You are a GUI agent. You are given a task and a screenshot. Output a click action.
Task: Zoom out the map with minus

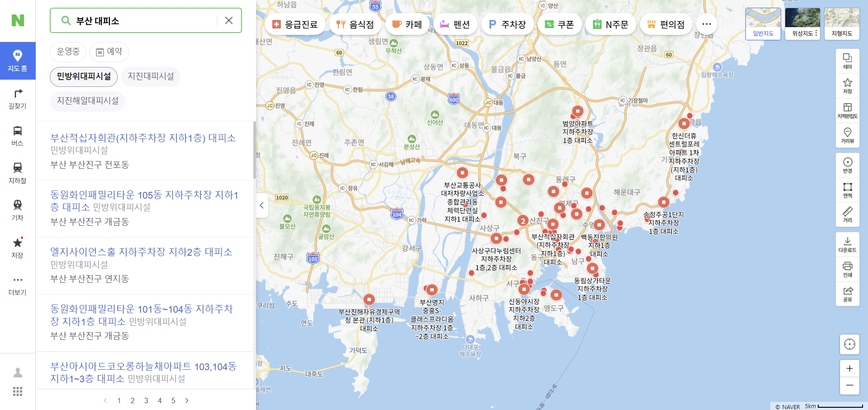849,386
